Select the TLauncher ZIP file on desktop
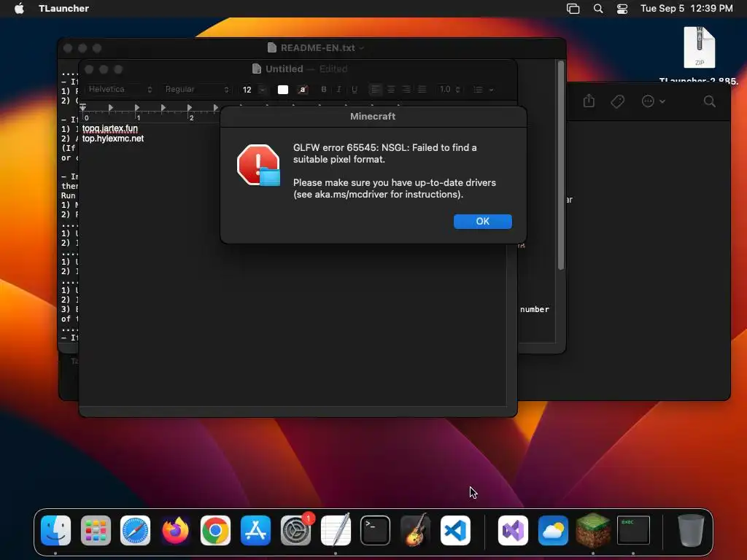Screen dimensions: 747x560 [x=700, y=47]
